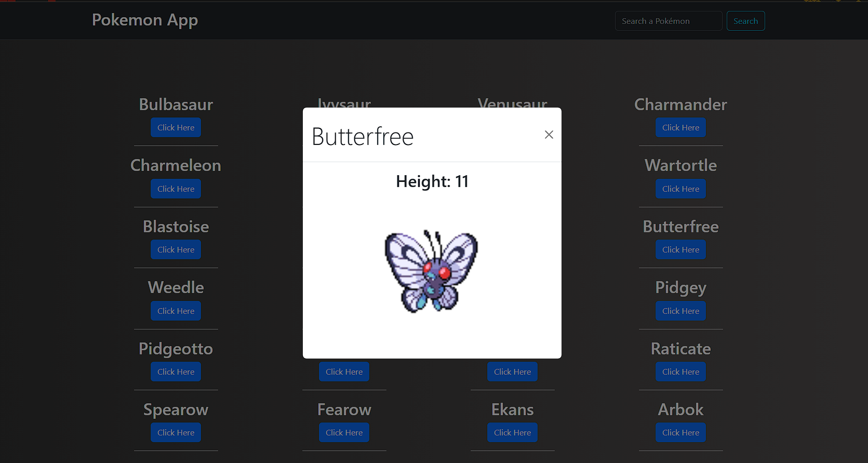Click the Blastoise name heading
868x463 pixels.
pos(176,227)
